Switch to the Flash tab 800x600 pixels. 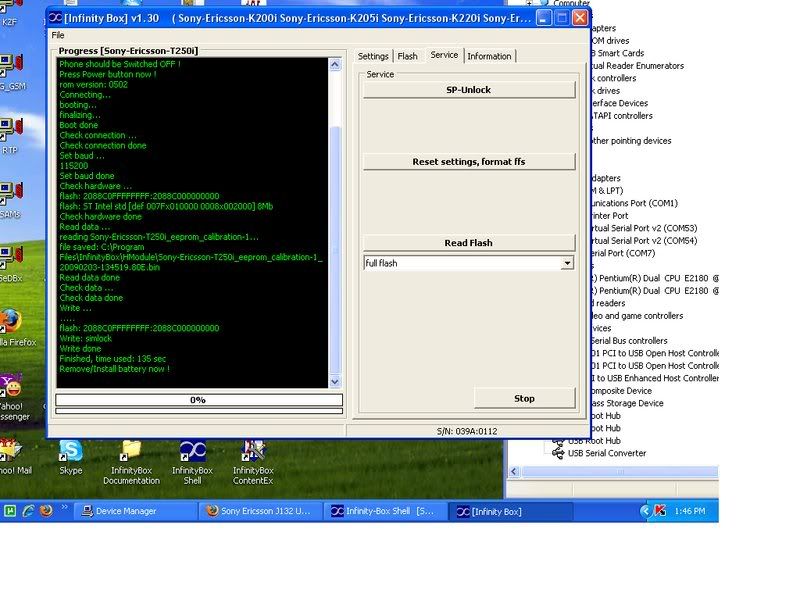(407, 56)
